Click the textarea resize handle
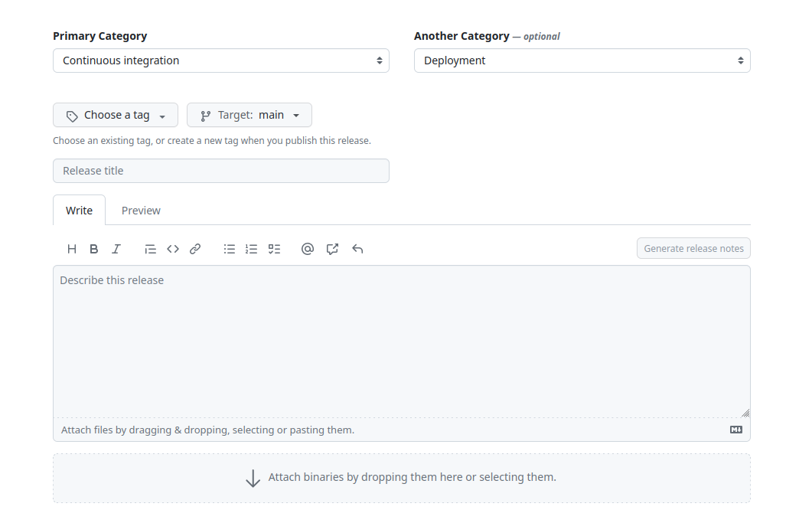The width and height of the screenshot is (812, 523). click(745, 413)
